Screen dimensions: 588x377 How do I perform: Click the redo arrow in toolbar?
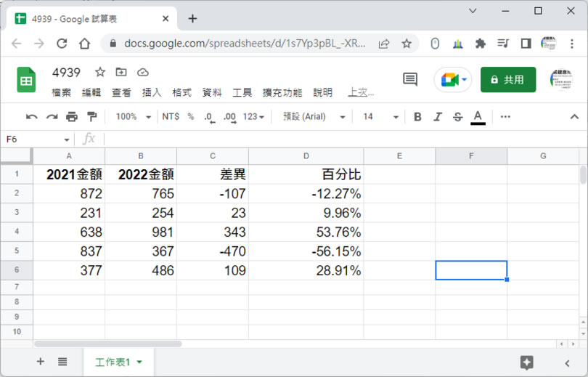click(52, 117)
